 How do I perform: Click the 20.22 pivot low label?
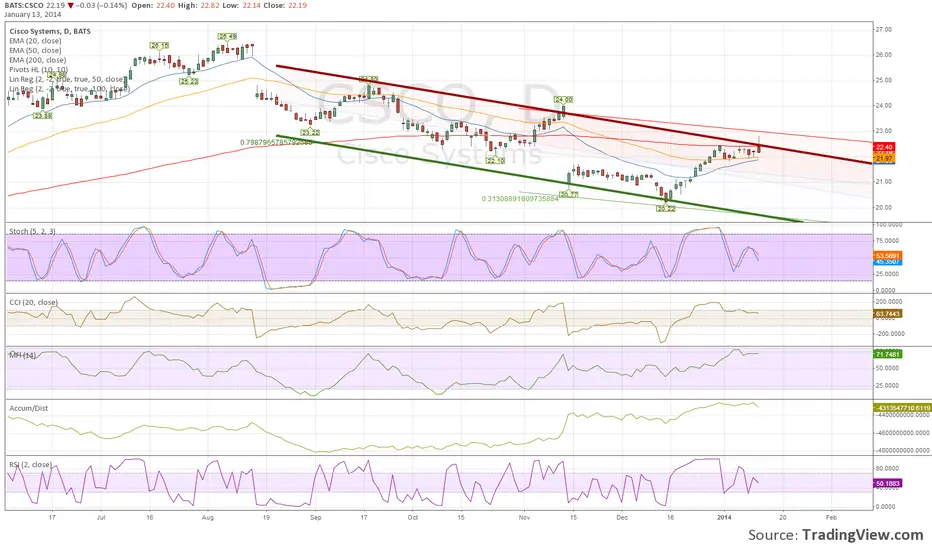666,208
